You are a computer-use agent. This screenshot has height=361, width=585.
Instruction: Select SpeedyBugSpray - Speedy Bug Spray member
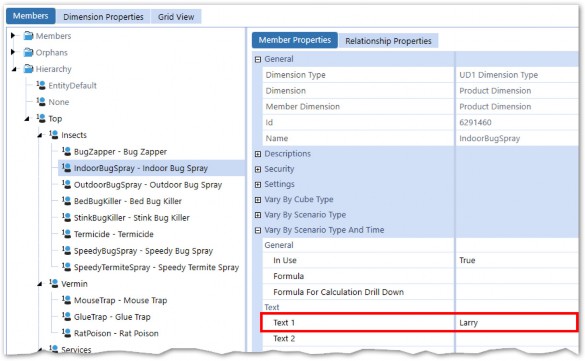coord(143,251)
